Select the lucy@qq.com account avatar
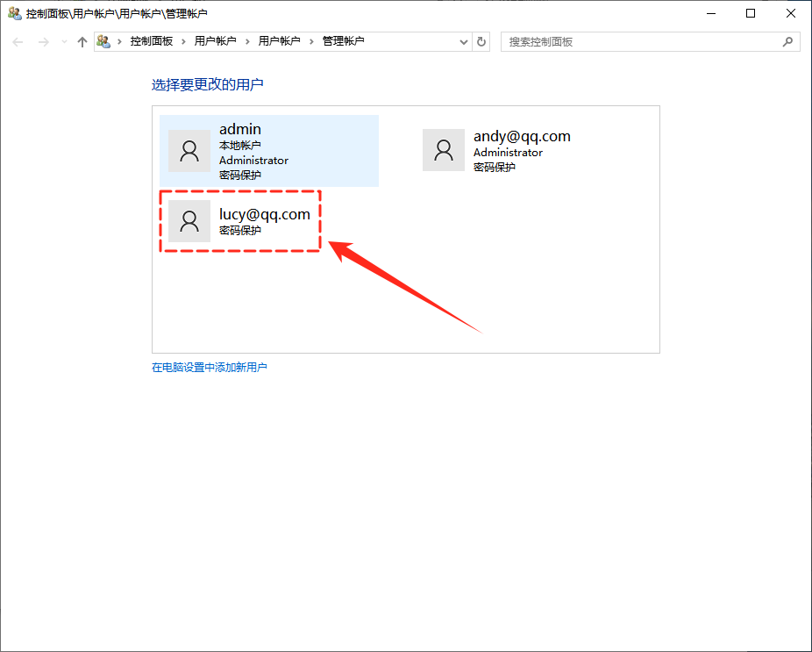The image size is (812, 652). [x=189, y=221]
